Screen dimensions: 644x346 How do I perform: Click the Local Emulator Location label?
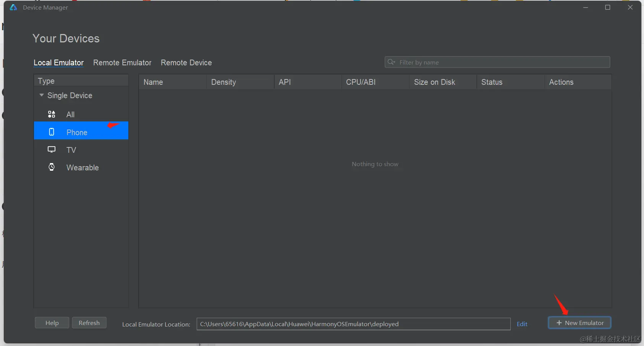156,324
